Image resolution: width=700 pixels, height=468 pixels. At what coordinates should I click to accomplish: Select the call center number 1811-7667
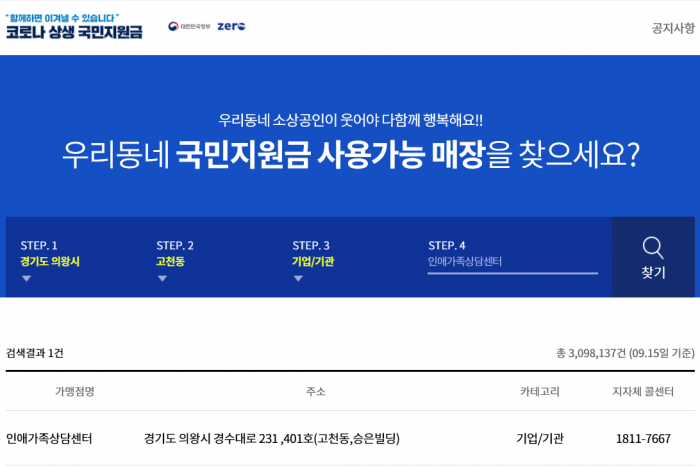click(x=643, y=439)
